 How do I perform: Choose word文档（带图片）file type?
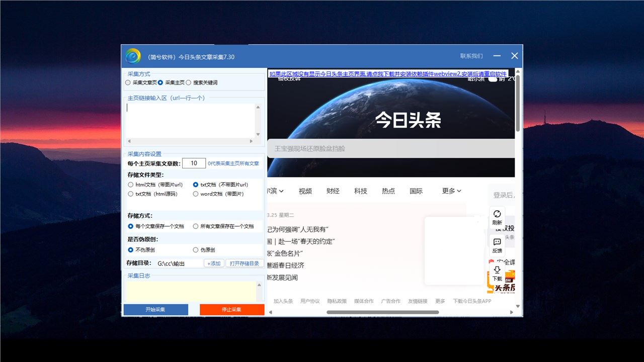196,194
